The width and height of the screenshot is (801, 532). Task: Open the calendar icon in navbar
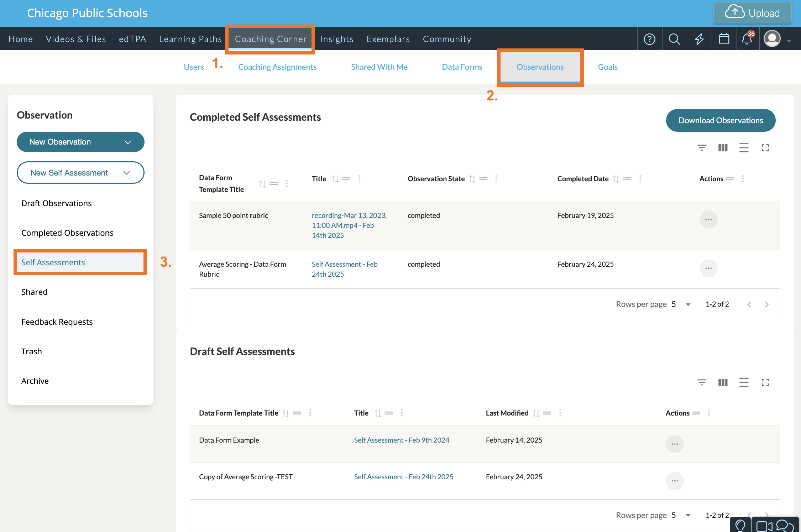click(724, 39)
